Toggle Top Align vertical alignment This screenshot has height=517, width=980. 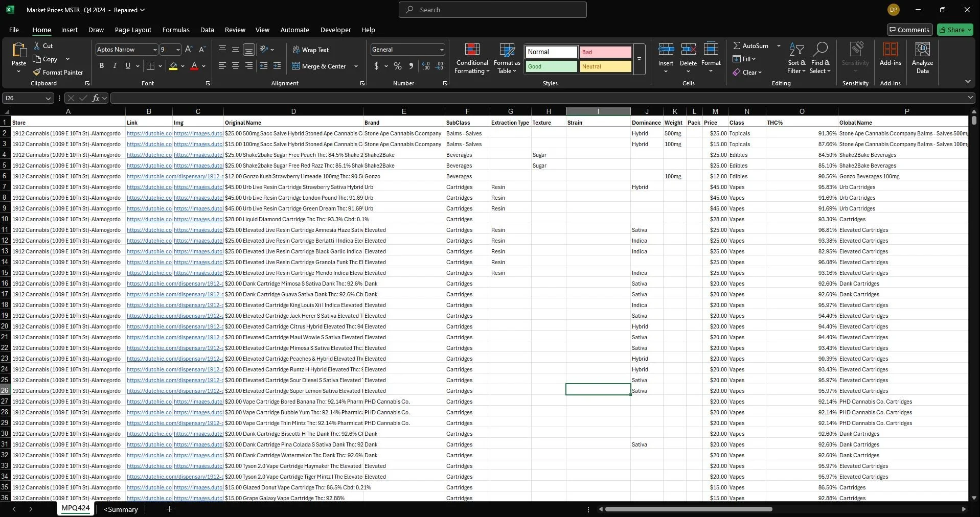[222, 50]
